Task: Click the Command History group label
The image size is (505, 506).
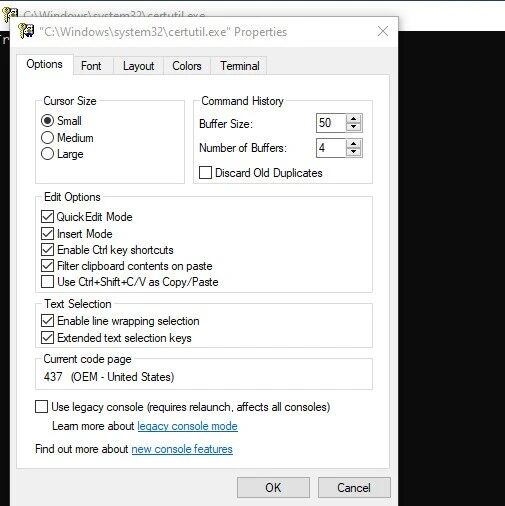Action: [x=242, y=101]
